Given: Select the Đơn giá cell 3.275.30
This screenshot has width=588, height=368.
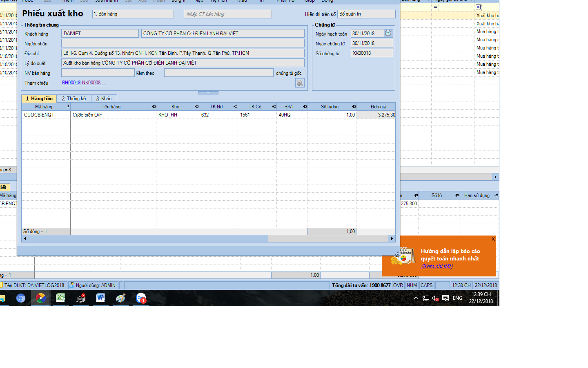Looking at the screenshot, I should click(x=376, y=115).
